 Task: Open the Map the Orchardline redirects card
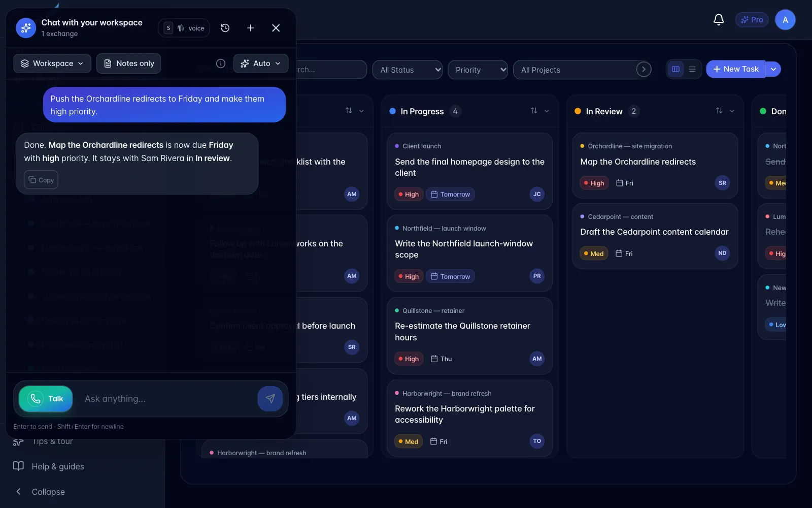coord(655,166)
